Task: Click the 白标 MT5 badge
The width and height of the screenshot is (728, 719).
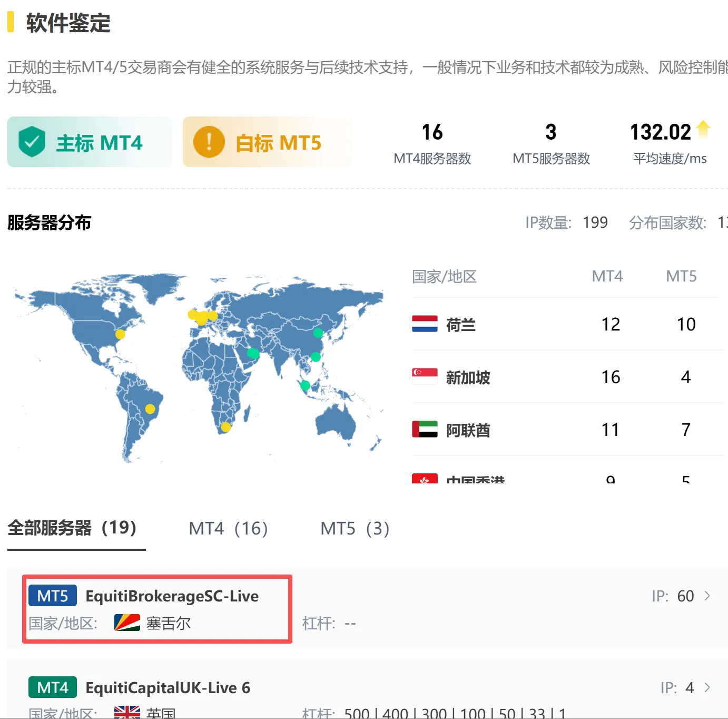Action: [268, 142]
